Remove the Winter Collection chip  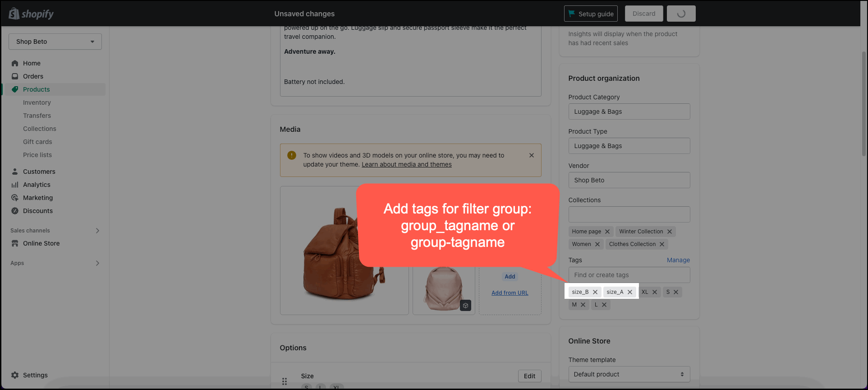pos(670,232)
